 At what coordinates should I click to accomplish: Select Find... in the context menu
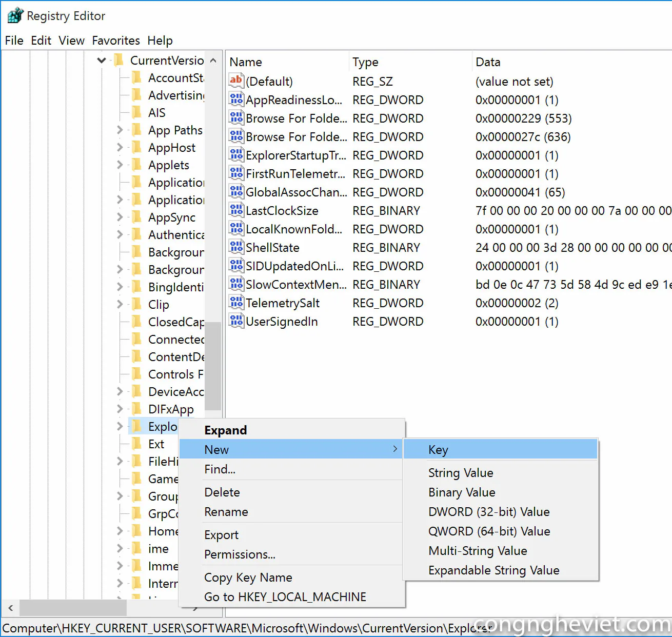coord(291,469)
